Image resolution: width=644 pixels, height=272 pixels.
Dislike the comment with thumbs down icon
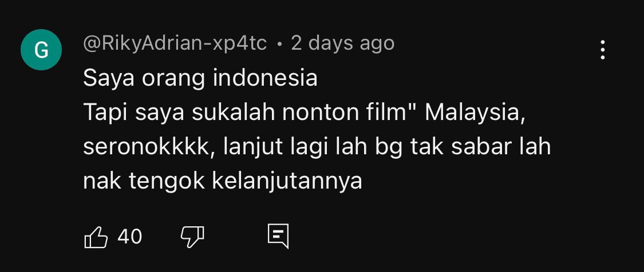[192, 237]
